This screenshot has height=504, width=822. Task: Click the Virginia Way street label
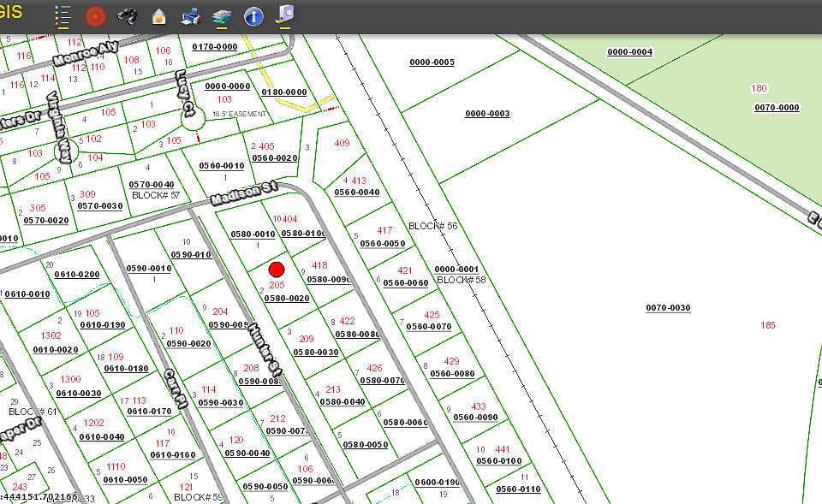click(x=59, y=127)
